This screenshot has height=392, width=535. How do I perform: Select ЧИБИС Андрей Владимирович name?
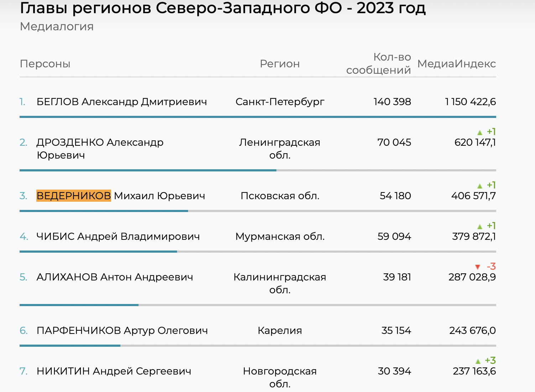coord(118,237)
